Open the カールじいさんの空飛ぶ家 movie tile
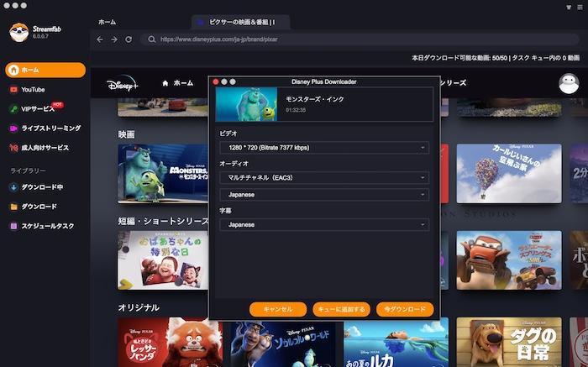588x367 pixels. [509, 174]
